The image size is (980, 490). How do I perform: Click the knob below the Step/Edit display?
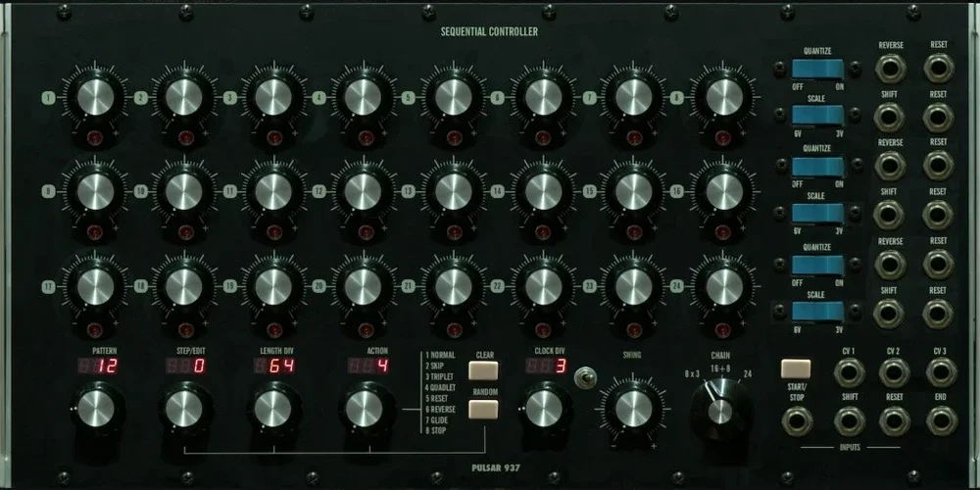[x=184, y=409]
